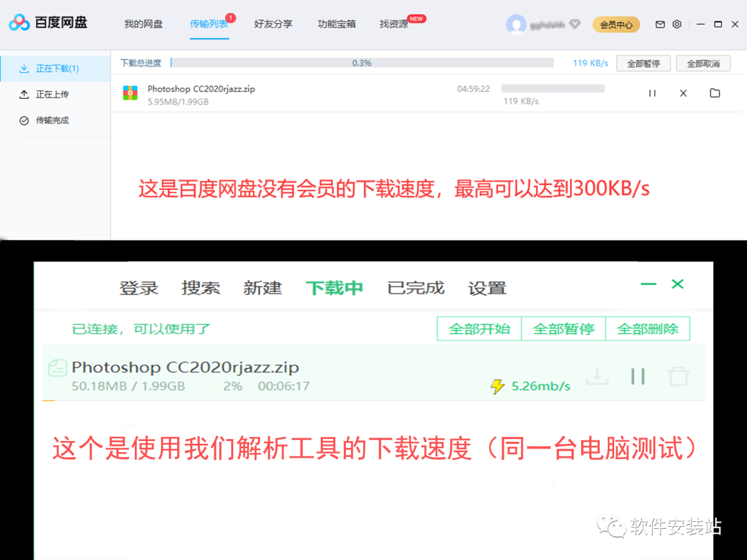Cancel the Photoshop CC2020rjazz.zip Baidu download
This screenshot has height=560, width=747.
pos(683,93)
